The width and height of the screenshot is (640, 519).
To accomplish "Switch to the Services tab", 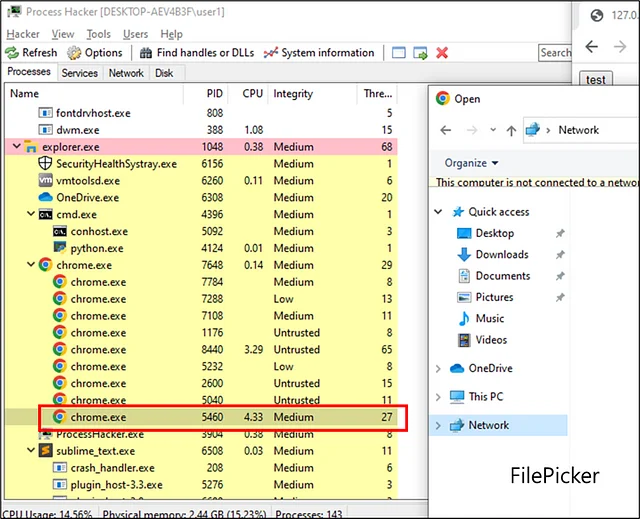I will 80,73.
